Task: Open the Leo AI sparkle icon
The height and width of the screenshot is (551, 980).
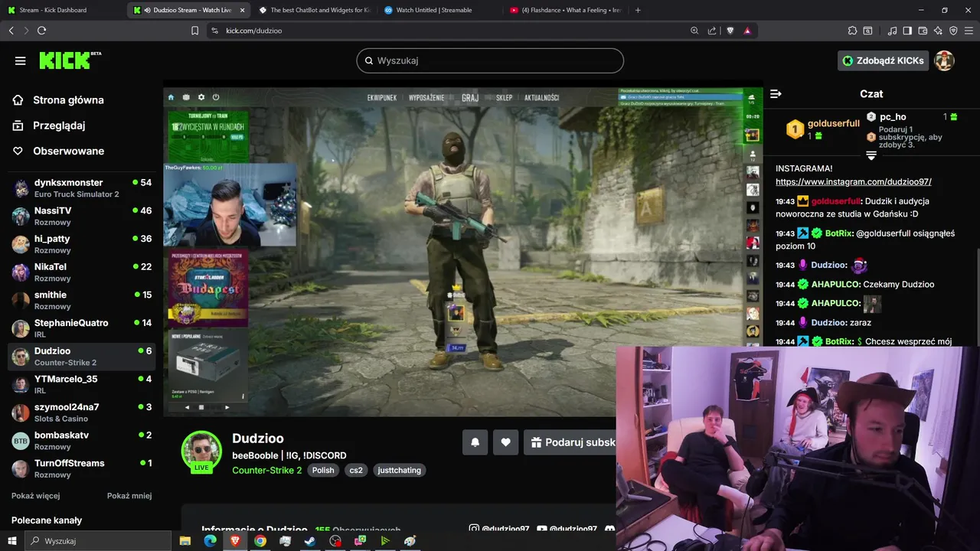Action: point(938,31)
